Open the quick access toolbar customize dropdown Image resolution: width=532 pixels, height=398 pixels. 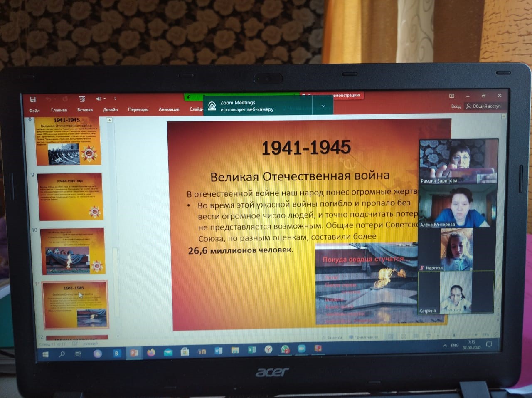pyautogui.click(x=115, y=99)
